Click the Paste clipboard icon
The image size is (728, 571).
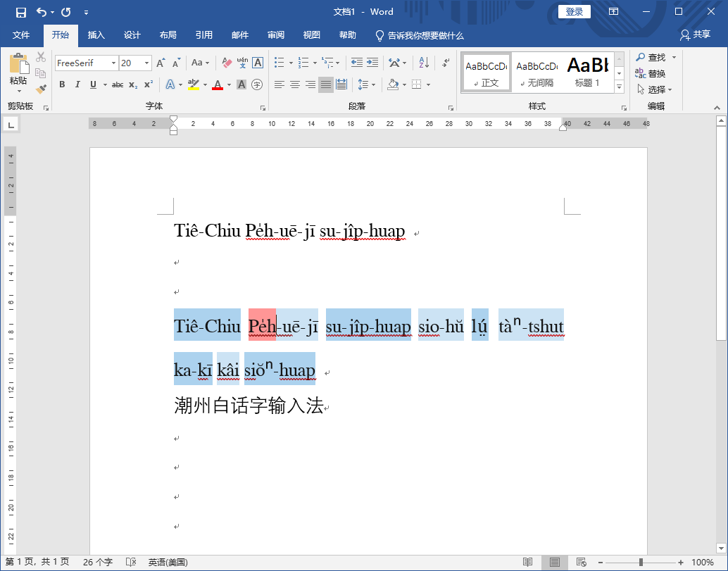pos(18,63)
